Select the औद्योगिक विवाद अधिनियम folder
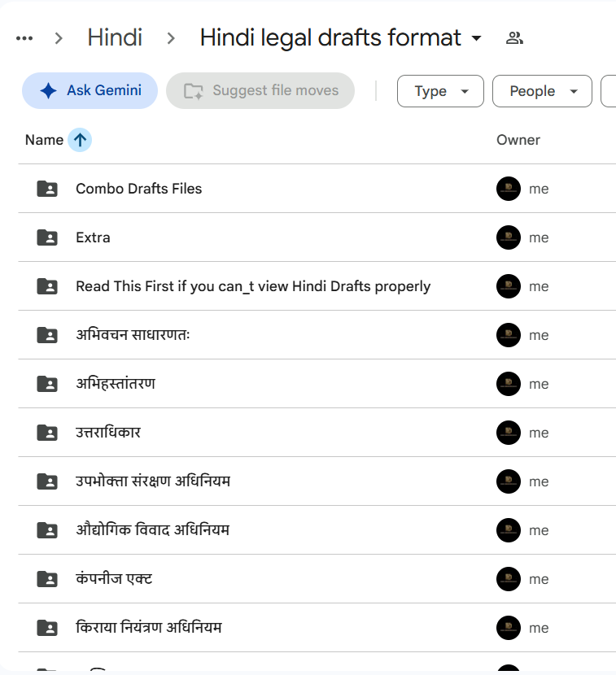The height and width of the screenshot is (675, 616). (152, 530)
